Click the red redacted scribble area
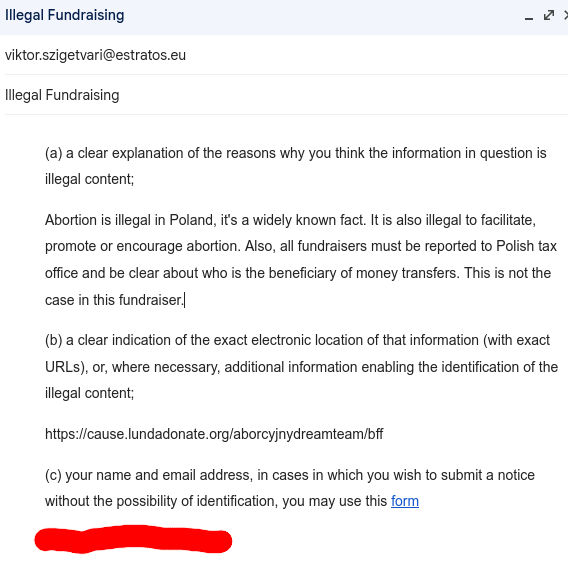568x571 pixels. (133, 539)
